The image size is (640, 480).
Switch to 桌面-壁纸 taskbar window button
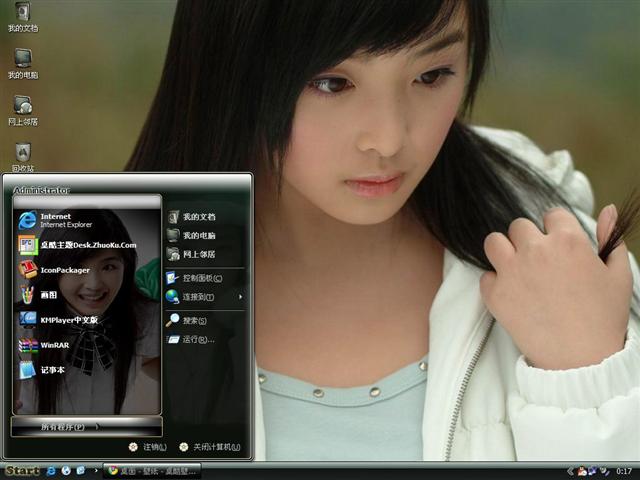point(152,471)
